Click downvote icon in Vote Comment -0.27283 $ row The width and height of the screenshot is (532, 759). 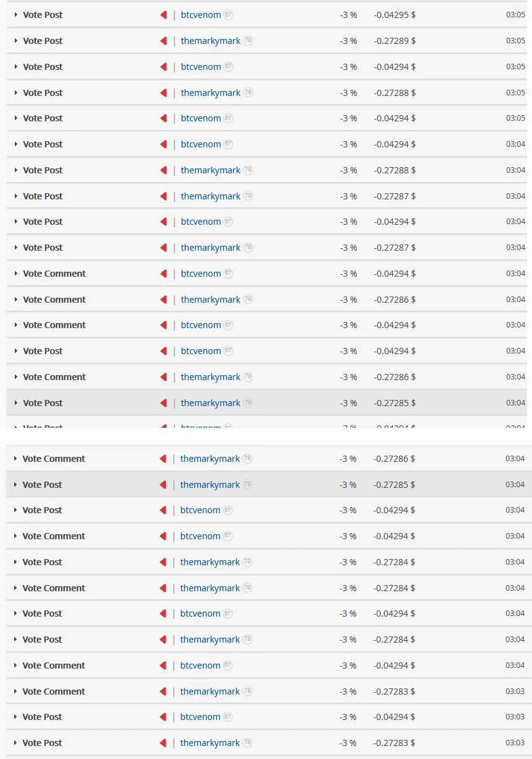(x=163, y=692)
